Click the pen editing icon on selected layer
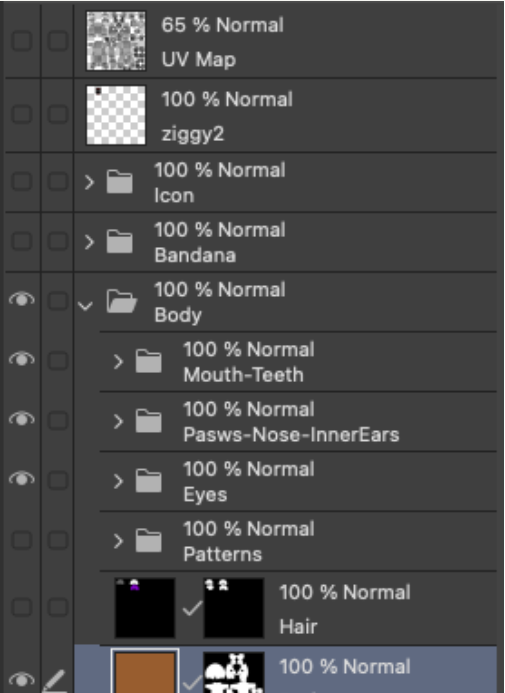Screen dimensions: 505x693 56,682
